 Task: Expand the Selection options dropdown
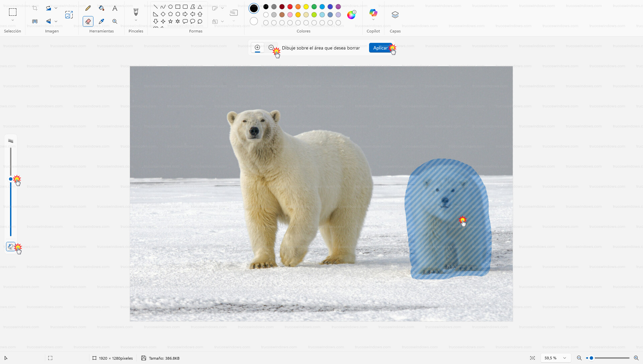(13, 20)
